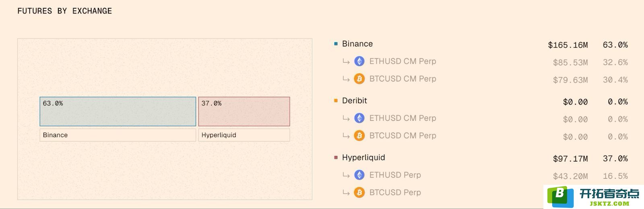Click the Ethereum icon under Binance

point(359,61)
